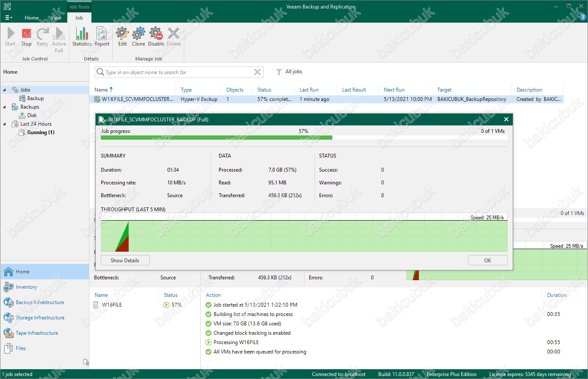Run an Active Full backup
This screenshot has width=588, height=379.
pos(59,40)
